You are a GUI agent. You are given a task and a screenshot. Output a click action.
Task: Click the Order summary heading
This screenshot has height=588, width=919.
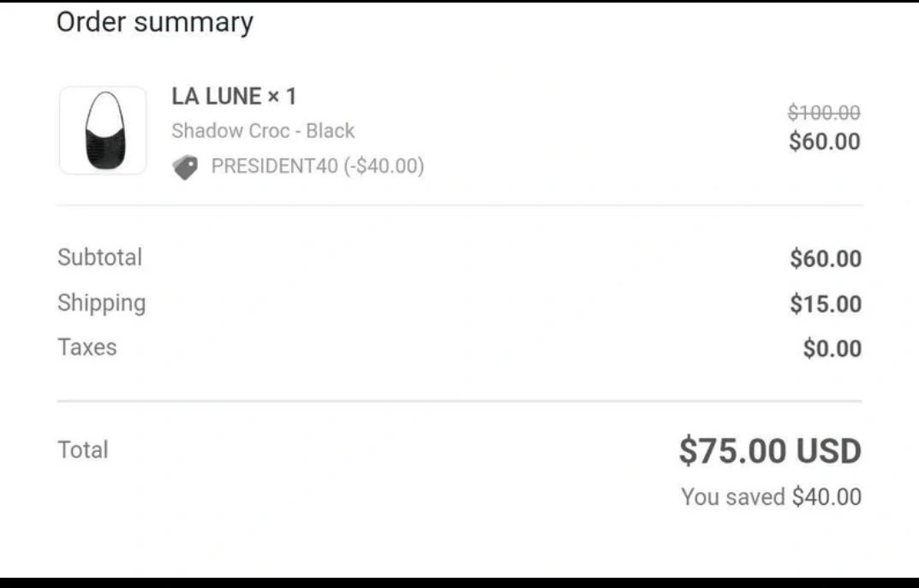click(155, 23)
